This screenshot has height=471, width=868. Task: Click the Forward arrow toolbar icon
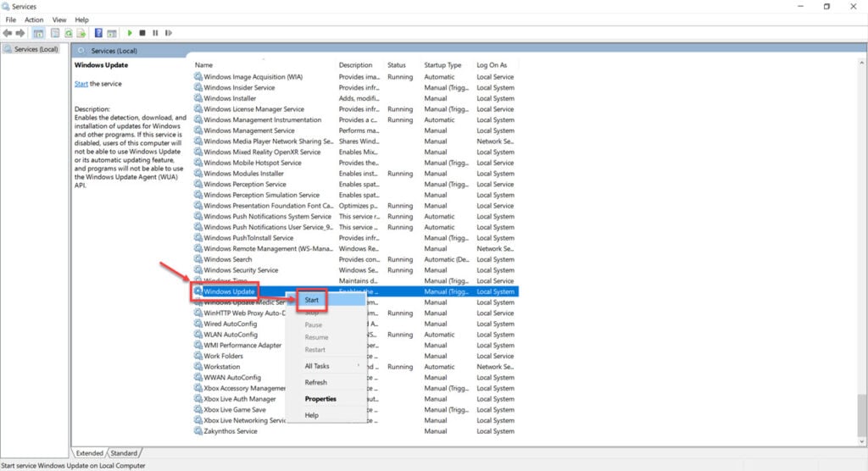20,33
